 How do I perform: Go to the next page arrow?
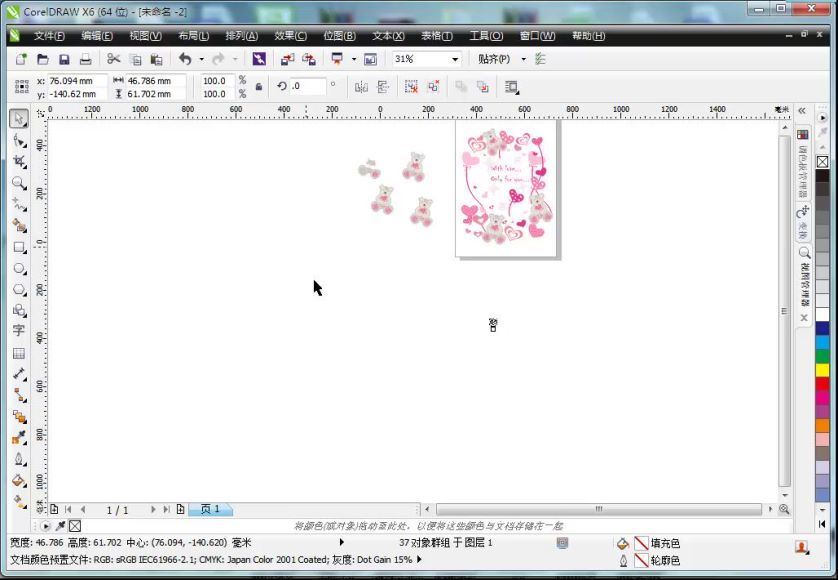pos(153,510)
